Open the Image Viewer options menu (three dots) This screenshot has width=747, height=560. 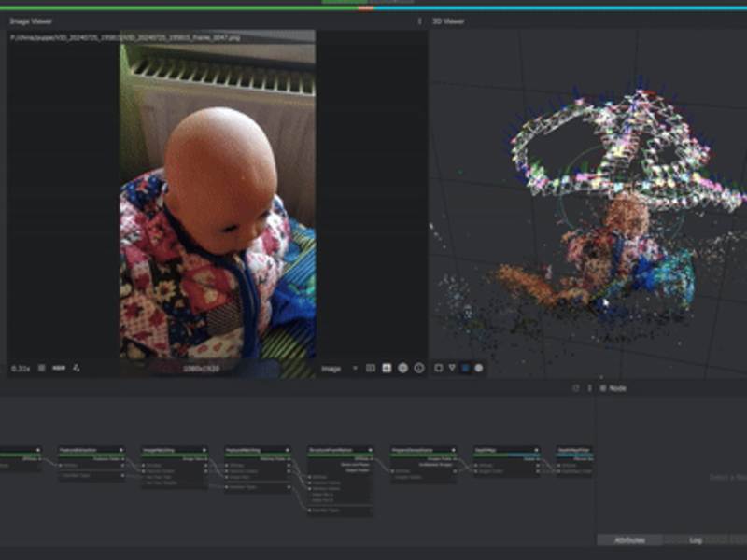(x=419, y=21)
